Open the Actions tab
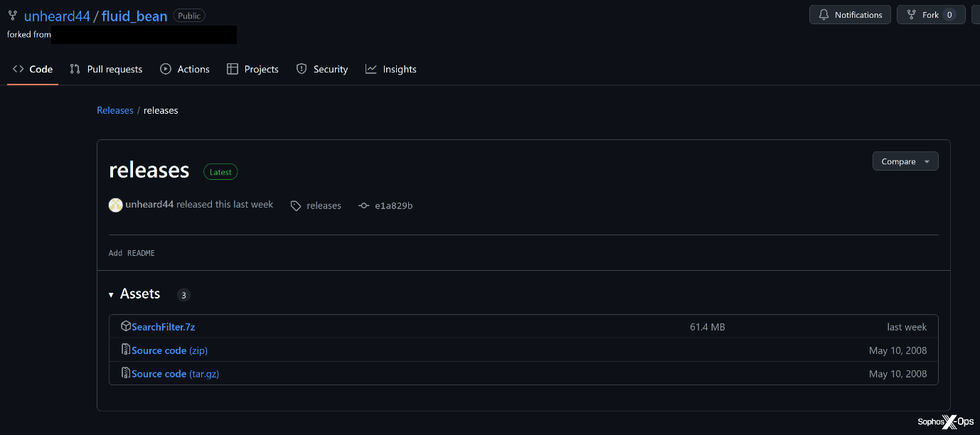Screen dimensions: 980x435 (x=185, y=69)
